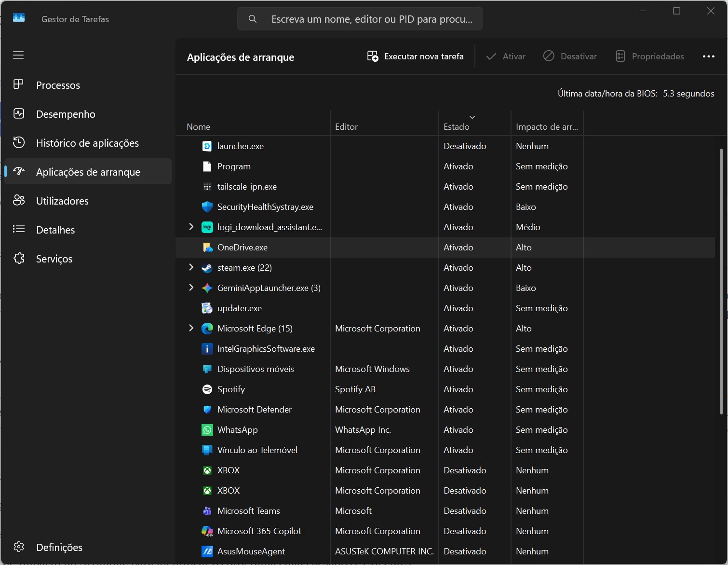Viewport: 728px width, 565px height.
Task: Click the WhatsApp app icon
Action: click(x=207, y=429)
